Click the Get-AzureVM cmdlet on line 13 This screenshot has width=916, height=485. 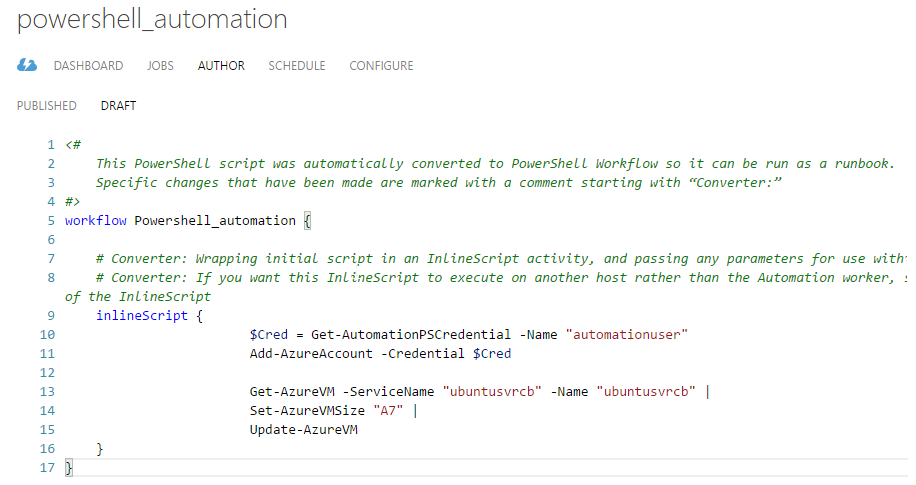(292, 392)
